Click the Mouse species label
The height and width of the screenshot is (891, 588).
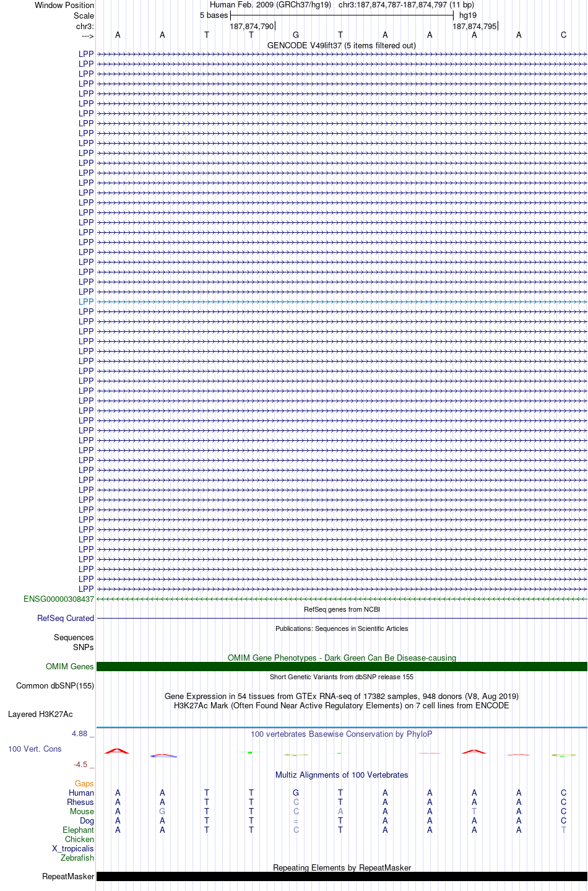(82, 811)
